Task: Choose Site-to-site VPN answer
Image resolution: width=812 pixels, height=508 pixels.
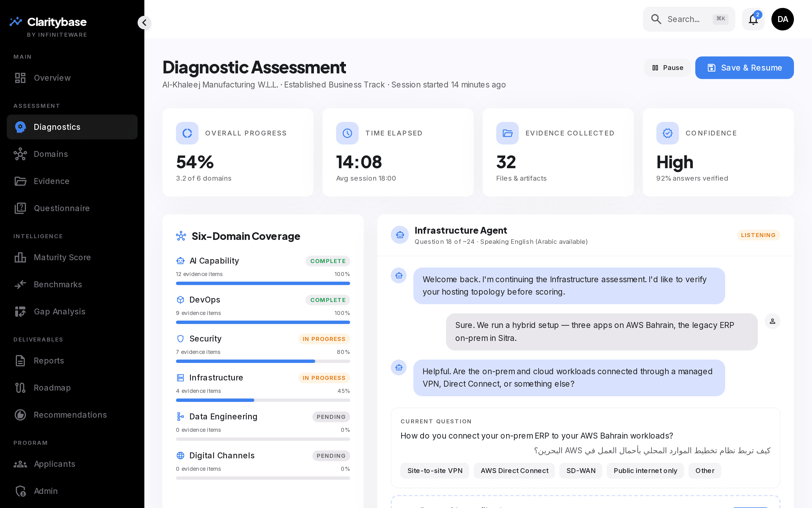Action: click(x=435, y=471)
